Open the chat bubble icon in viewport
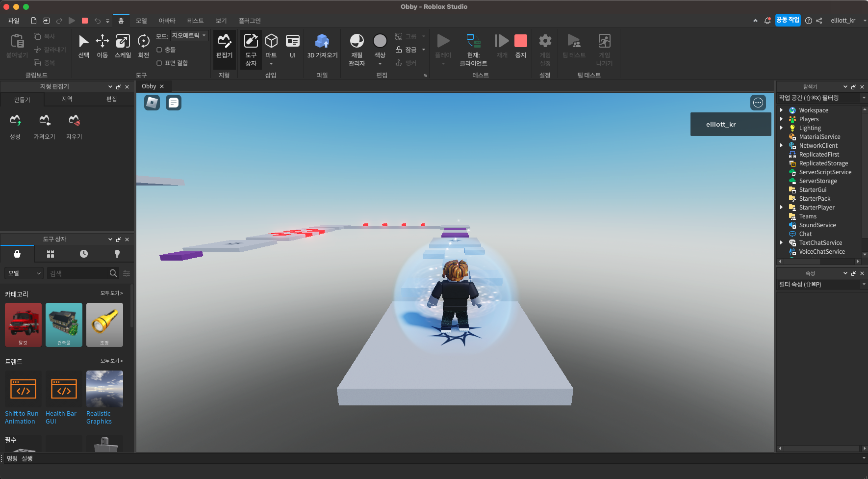This screenshot has width=868, height=479. (x=174, y=103)
